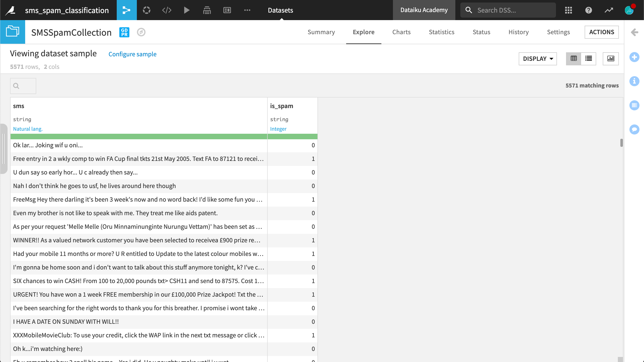This screenshot has width=644, height=362.
Task: Click the code recipes icon in navbar
Action: pos(167,10)
